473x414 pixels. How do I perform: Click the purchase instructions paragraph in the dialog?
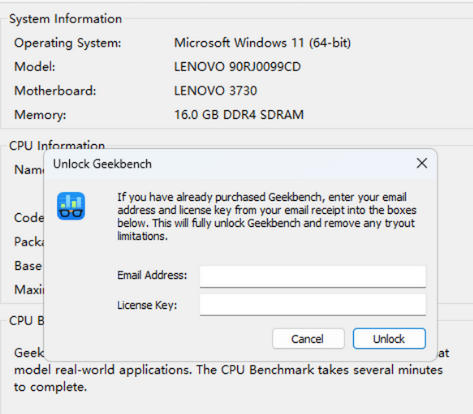267,216
